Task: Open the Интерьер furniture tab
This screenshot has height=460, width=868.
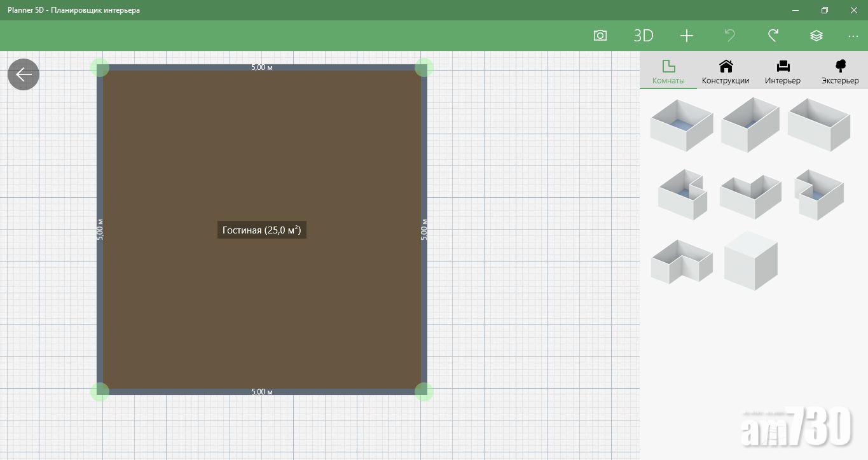Action: (x=783, y=72)
